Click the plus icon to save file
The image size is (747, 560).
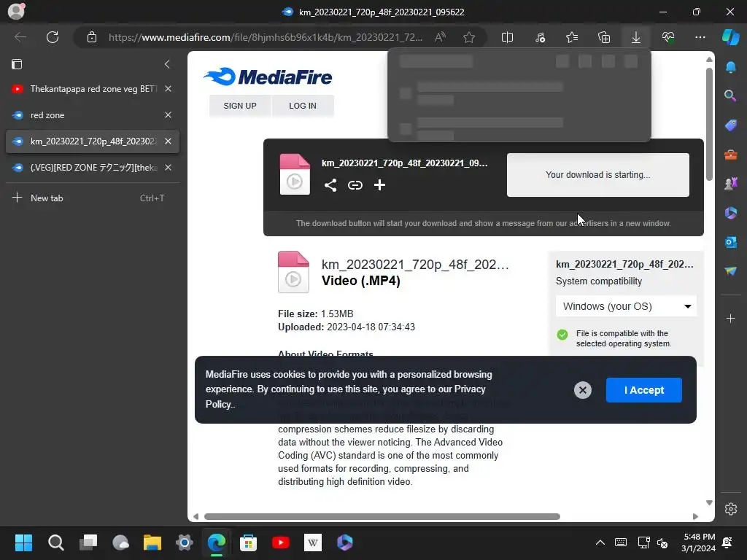pos(379,184)
